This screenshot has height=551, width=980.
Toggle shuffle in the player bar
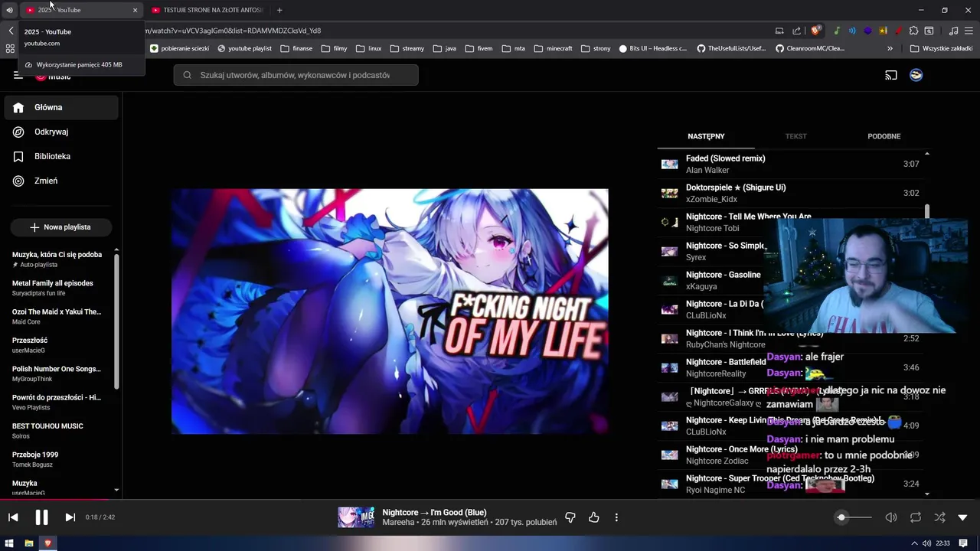939,517
